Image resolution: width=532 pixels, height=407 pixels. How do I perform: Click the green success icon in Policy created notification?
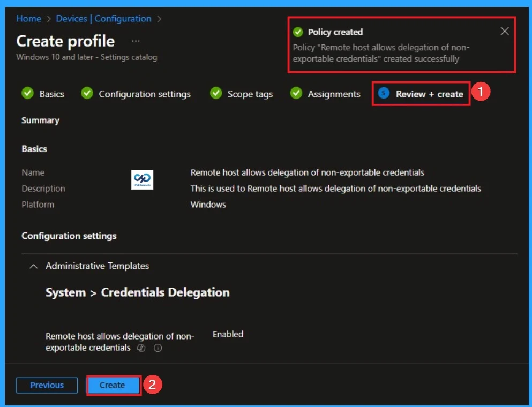tap(299, 32)
